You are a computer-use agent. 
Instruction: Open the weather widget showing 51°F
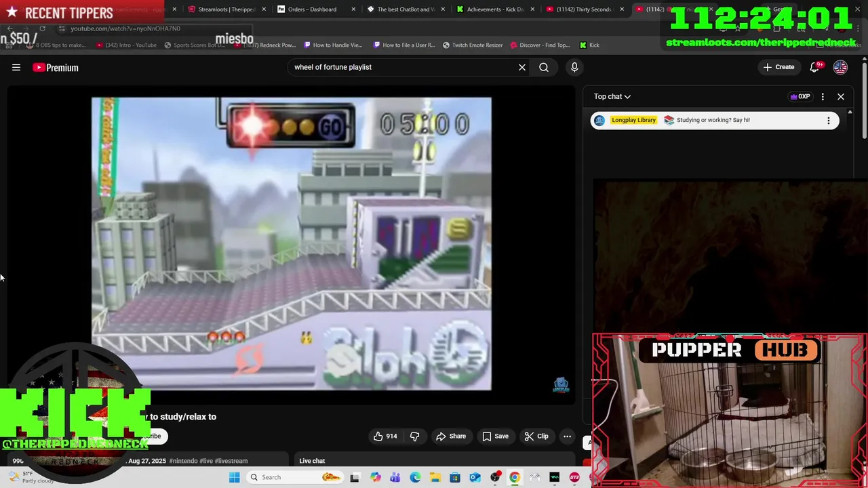point(30,477)
